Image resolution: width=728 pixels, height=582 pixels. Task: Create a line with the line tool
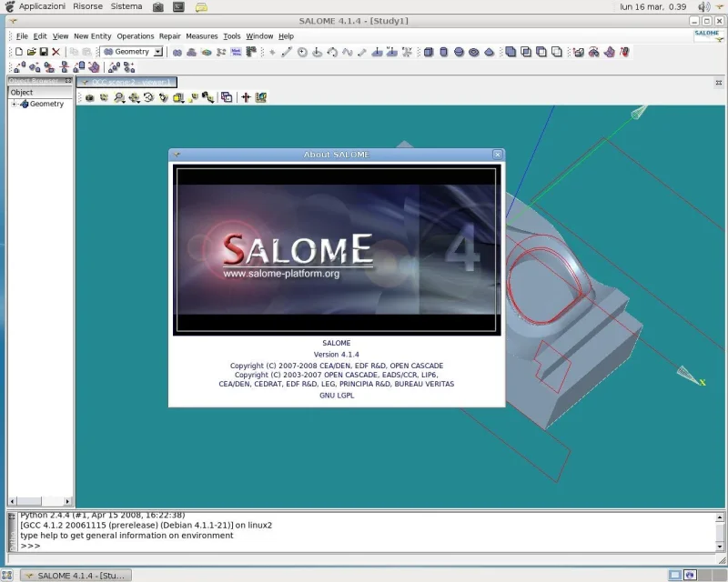(287, 53)
